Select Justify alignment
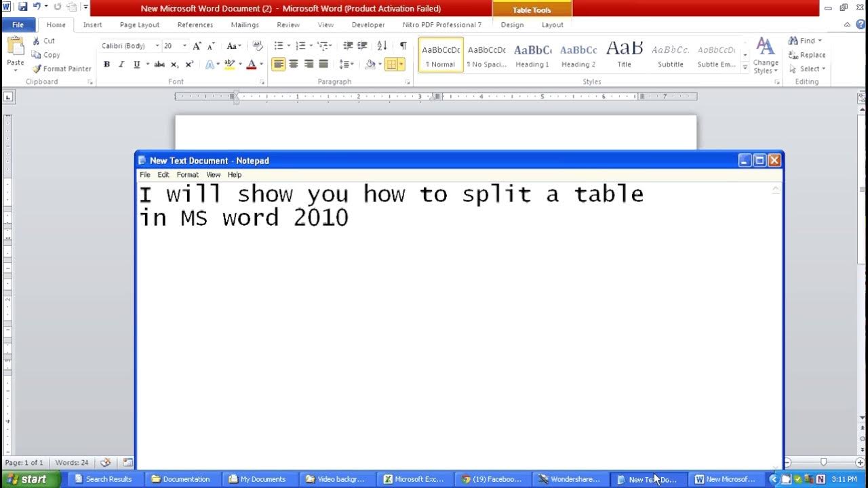Screen dimensions: 868x488 [x=323, y=64]
